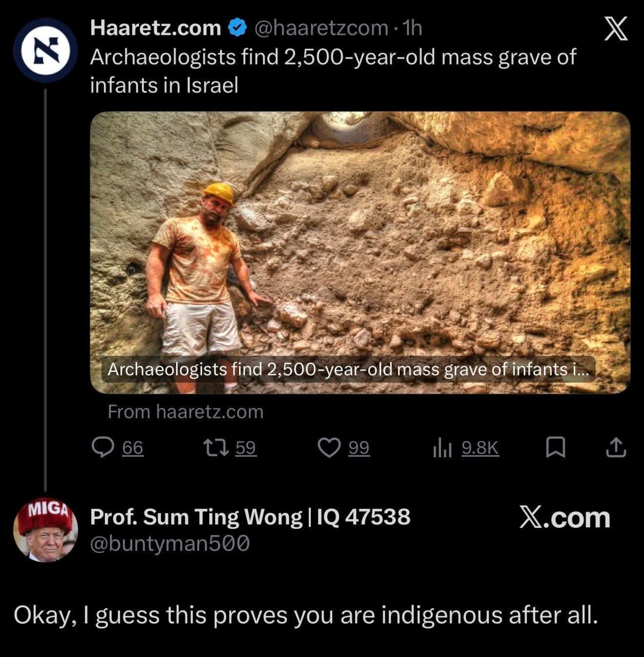Click the Haaretz.com display name
The image size is (644, 657).
(156, 28)
